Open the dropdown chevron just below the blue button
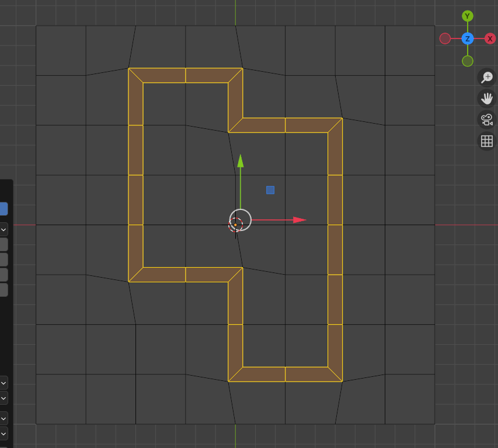498x448 pixels. coord(3,229)
